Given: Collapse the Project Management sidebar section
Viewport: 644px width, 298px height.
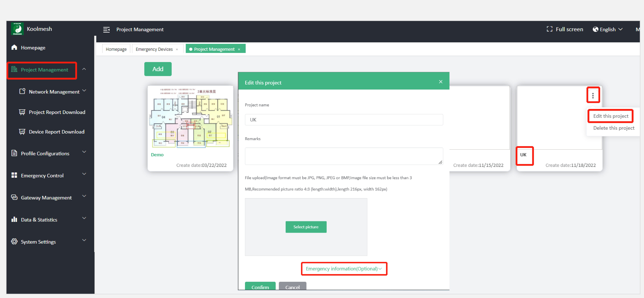Looking at the screenshot, I should pyautogui.click(x=84, y=69).
